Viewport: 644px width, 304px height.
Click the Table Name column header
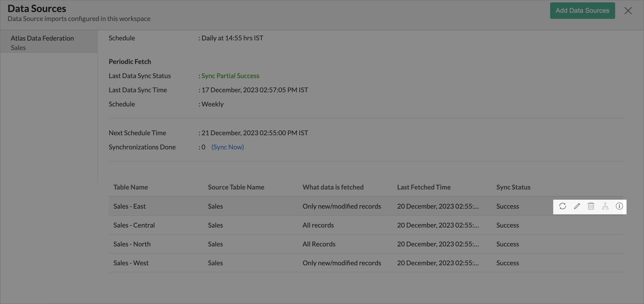click(131, 187)
